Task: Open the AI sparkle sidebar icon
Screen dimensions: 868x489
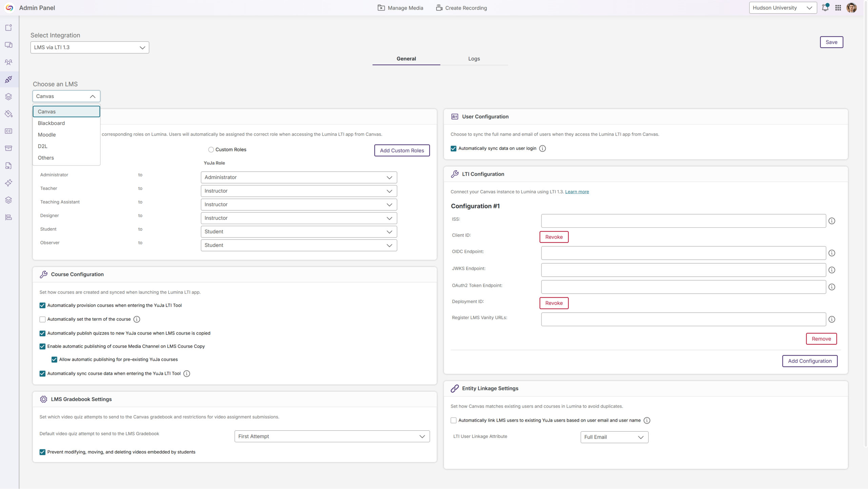Action: 8,183
